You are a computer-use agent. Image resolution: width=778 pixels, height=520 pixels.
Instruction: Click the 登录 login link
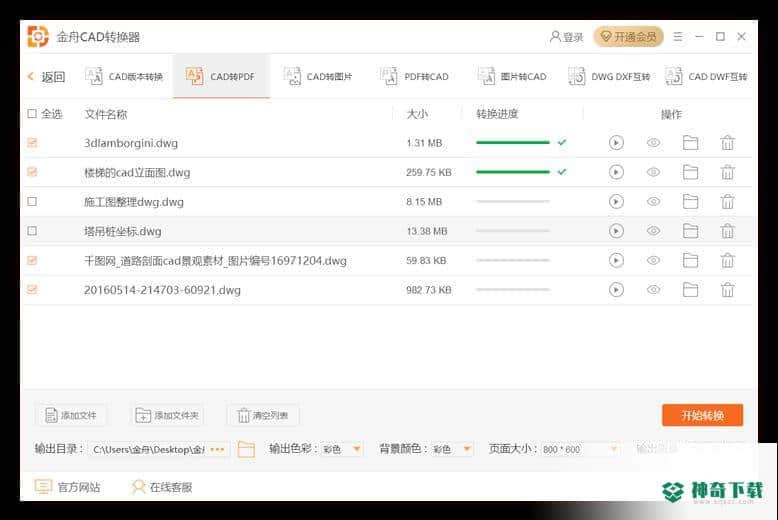tap(566, 37)
